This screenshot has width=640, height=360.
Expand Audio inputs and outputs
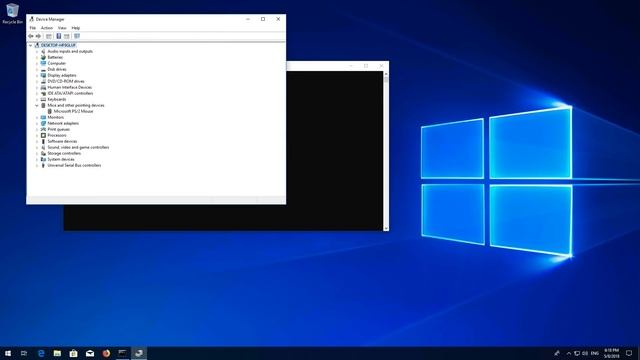coord(37,52)
